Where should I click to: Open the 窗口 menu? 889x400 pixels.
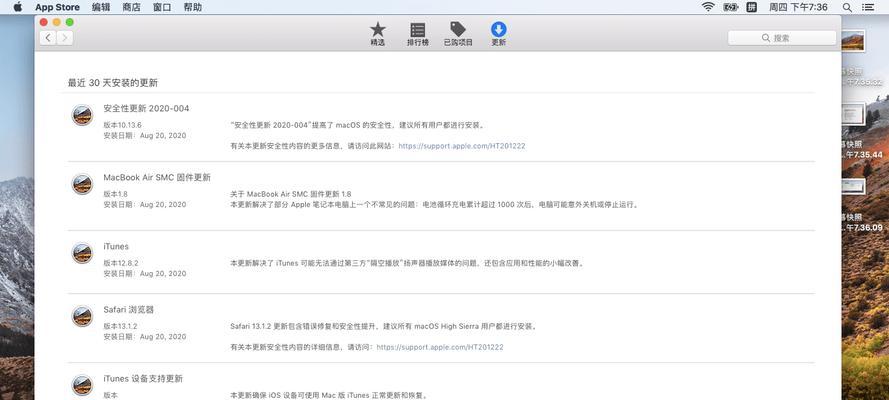tap(162, 7)
